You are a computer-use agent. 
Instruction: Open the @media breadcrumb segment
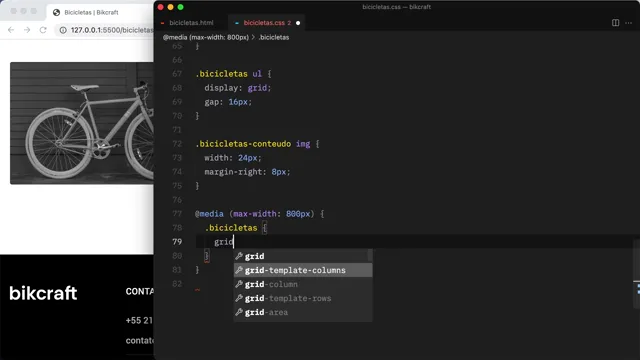[x=206, y=37]
